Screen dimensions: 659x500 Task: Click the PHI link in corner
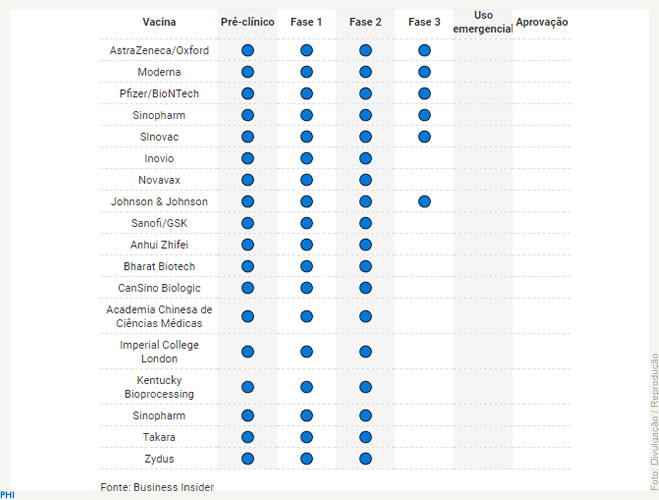(7, 495)
